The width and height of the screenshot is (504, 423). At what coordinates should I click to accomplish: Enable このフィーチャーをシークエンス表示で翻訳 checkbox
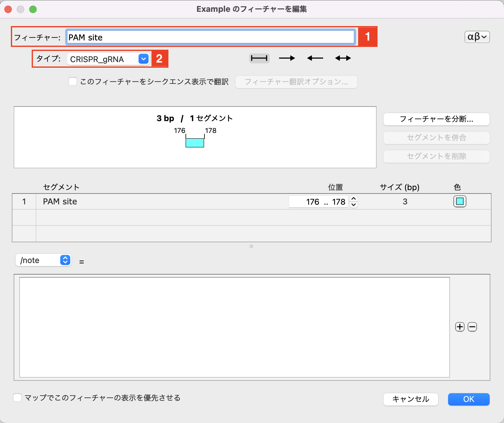tap(72, 81)
